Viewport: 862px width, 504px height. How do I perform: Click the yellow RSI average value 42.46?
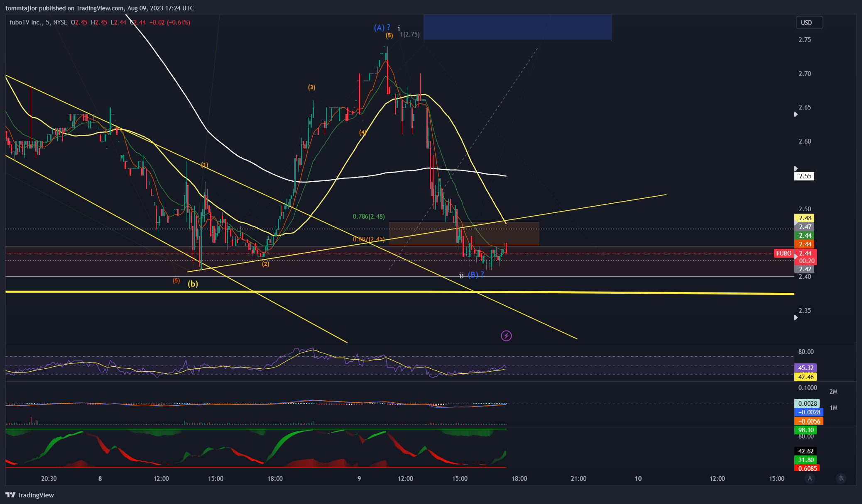click(806, 377)
